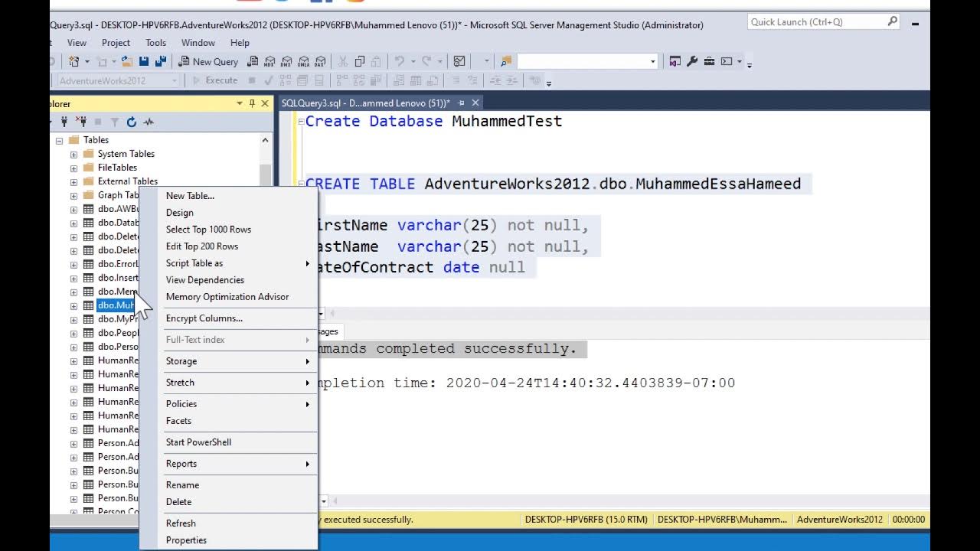Choose Refresh from context menu
Screen dimensions: 980x551
point(181,523)
